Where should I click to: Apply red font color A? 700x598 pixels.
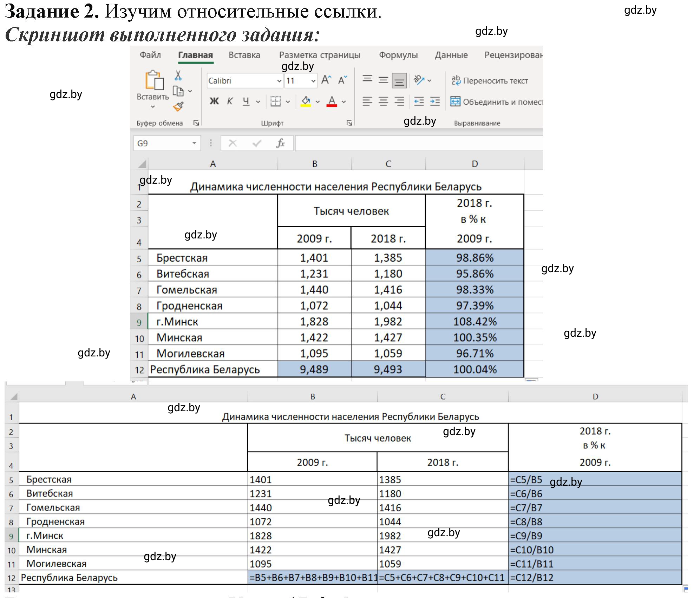click(332, 101)
